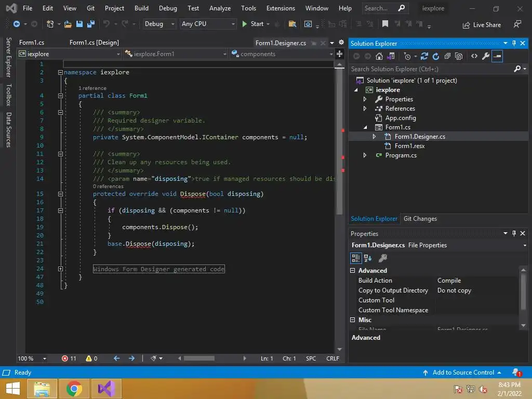Click the Find in Files toolbar icon
This screenshot has height=399, width=532.
coord(292,24)
